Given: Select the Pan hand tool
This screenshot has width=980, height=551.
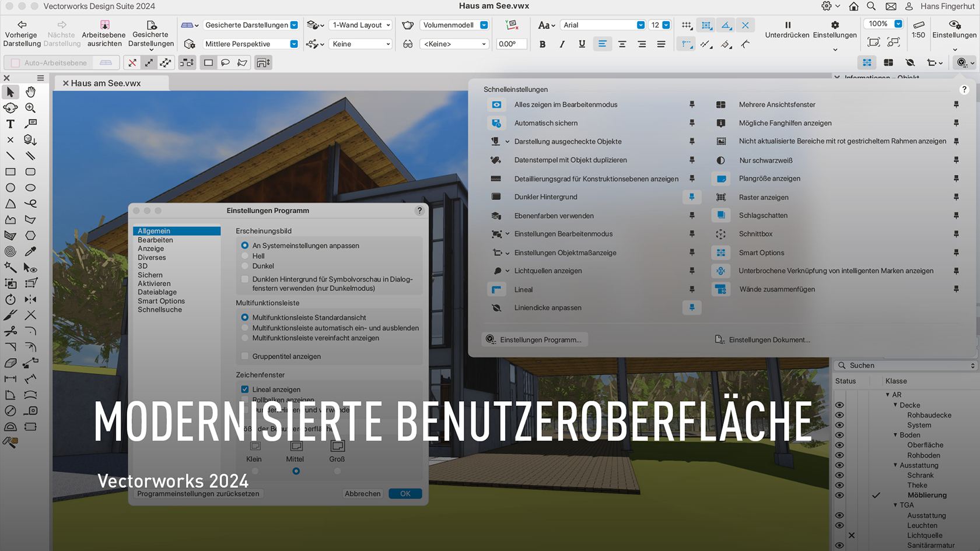Looking at the screenshot, I should coord(30,92).
